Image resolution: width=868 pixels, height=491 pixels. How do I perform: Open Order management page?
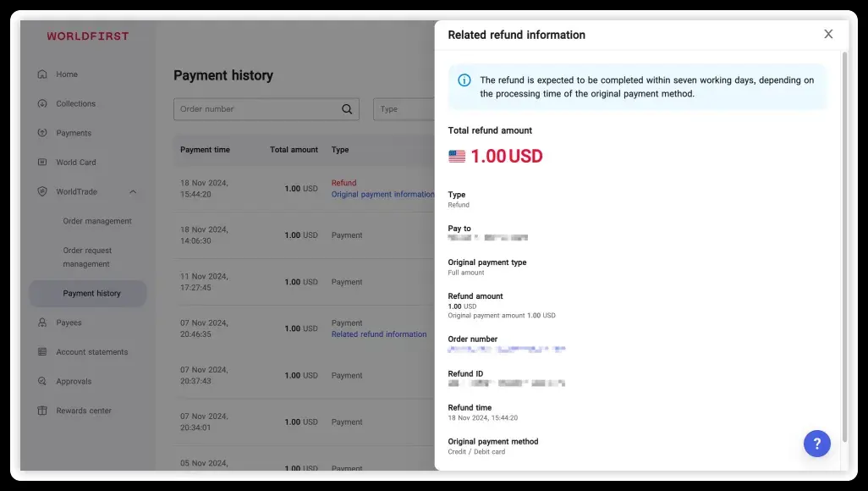click(x=97, y=221)
